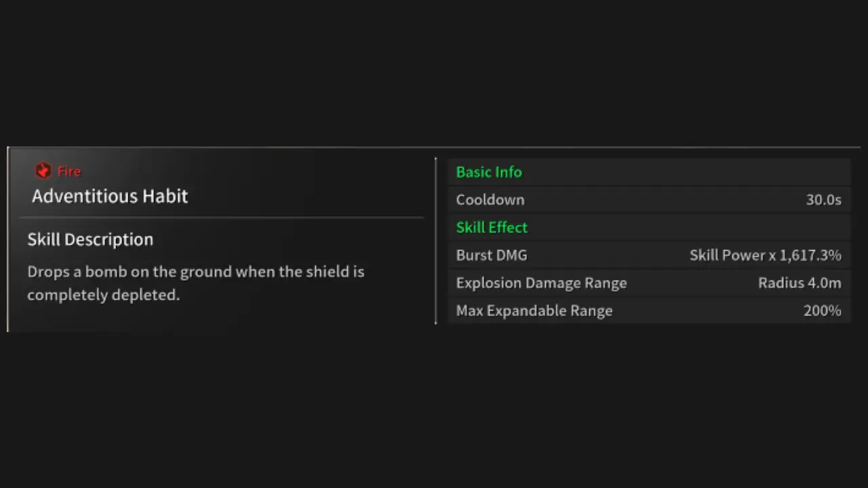The height and width of the screenshot is (488, 868).
Task: Click the 'Drops a bomb' description line
Action: pyautogui.click(x=195, y=272)
